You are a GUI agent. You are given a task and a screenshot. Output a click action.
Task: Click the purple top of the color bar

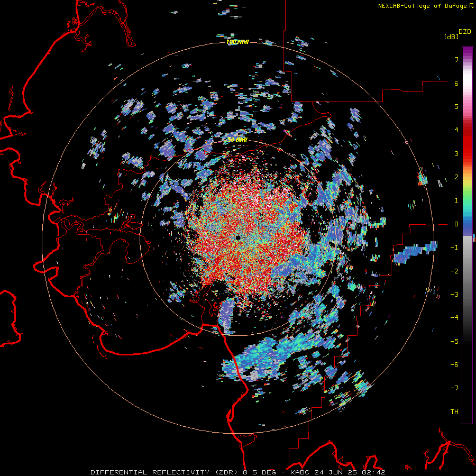coord(467,52)
